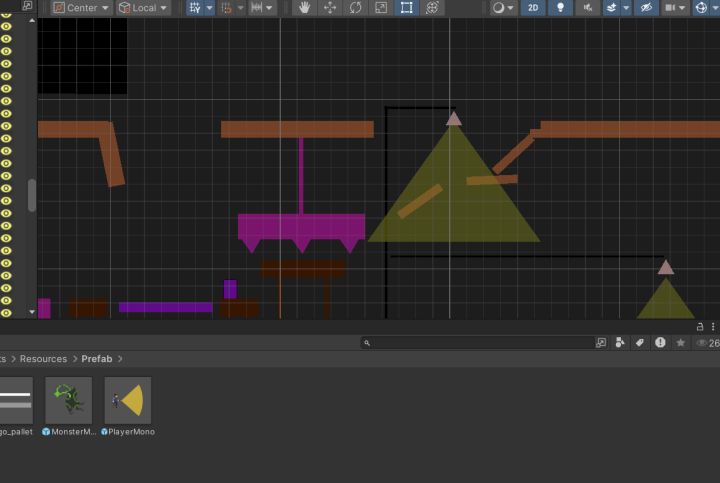Click the search by label tag icon
This screenshot has height=483, width=720.
[x=640, y=342]
